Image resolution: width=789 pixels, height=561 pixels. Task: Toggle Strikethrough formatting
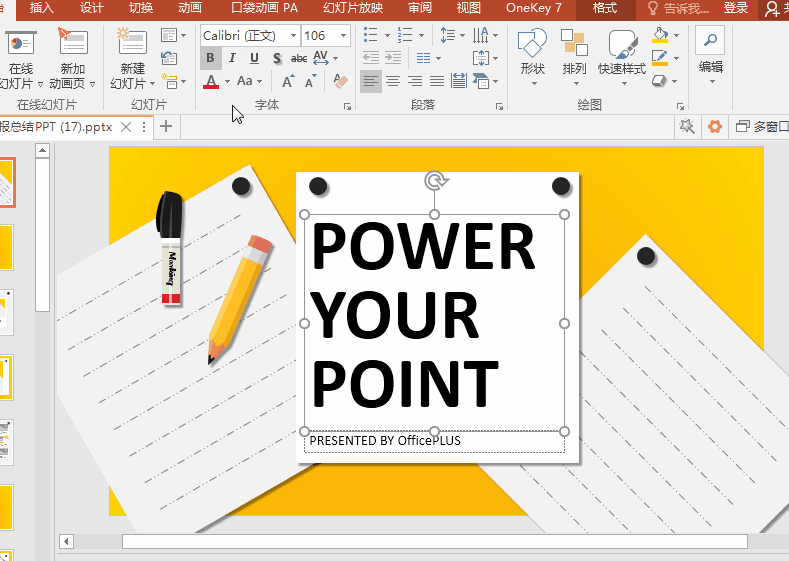point(299,58)
